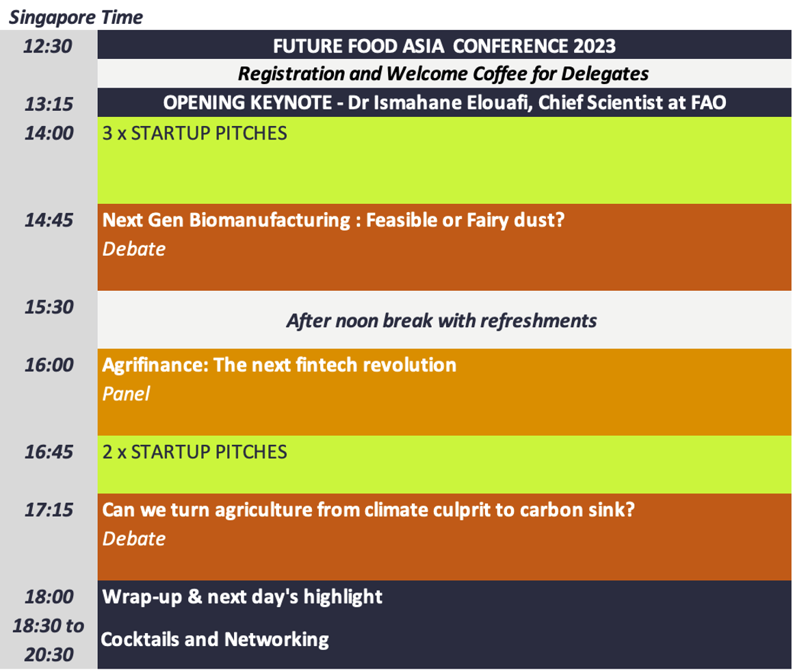793x672 pixels.
Task: Open the 2 x Startup Pitches session
Action: pos(195,452)
